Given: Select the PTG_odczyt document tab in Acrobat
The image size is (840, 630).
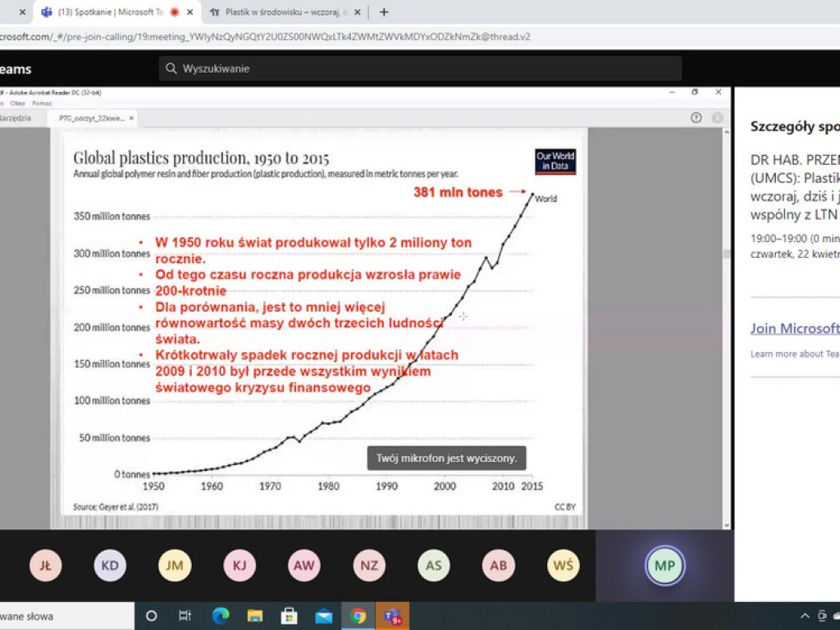Looking at the screenshot, I should coord(92,118).
